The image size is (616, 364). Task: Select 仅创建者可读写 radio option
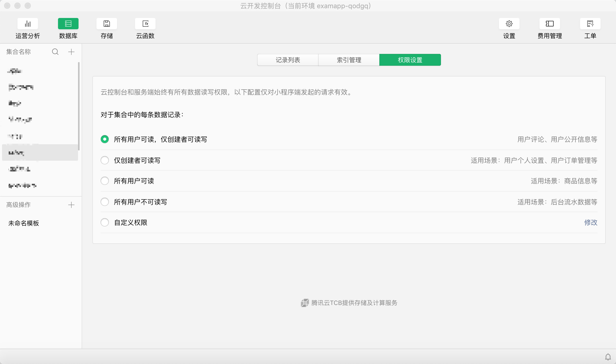coord(105,160)
